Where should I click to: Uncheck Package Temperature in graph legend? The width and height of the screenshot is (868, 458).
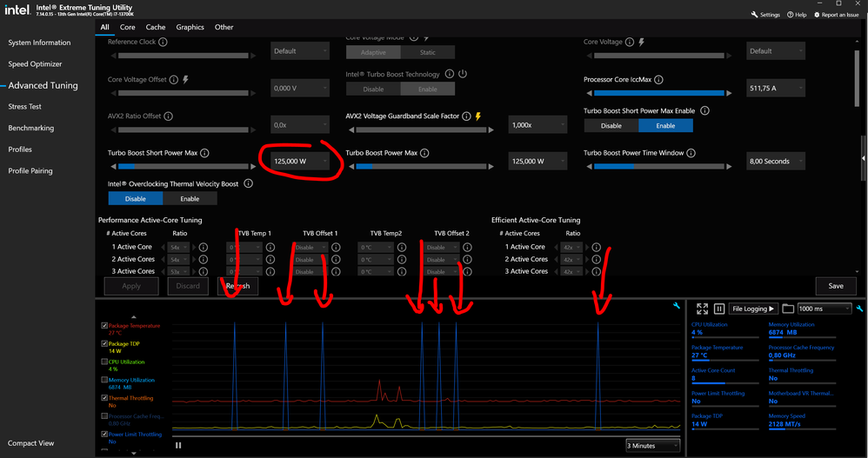(x=104, y=326)
